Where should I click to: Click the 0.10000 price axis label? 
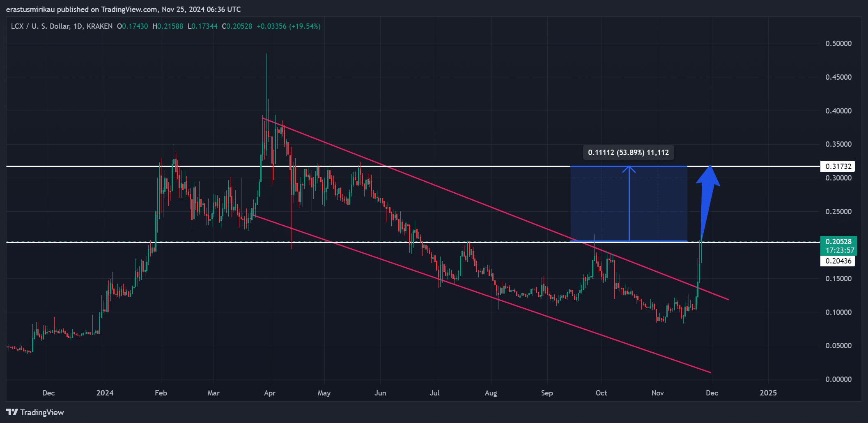pos(838,312)
